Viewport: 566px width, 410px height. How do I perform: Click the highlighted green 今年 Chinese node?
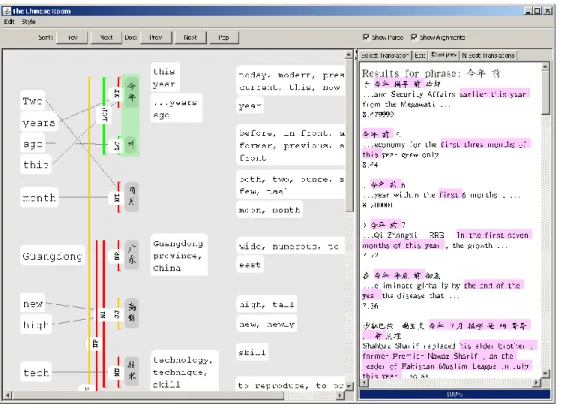[131, 91]
